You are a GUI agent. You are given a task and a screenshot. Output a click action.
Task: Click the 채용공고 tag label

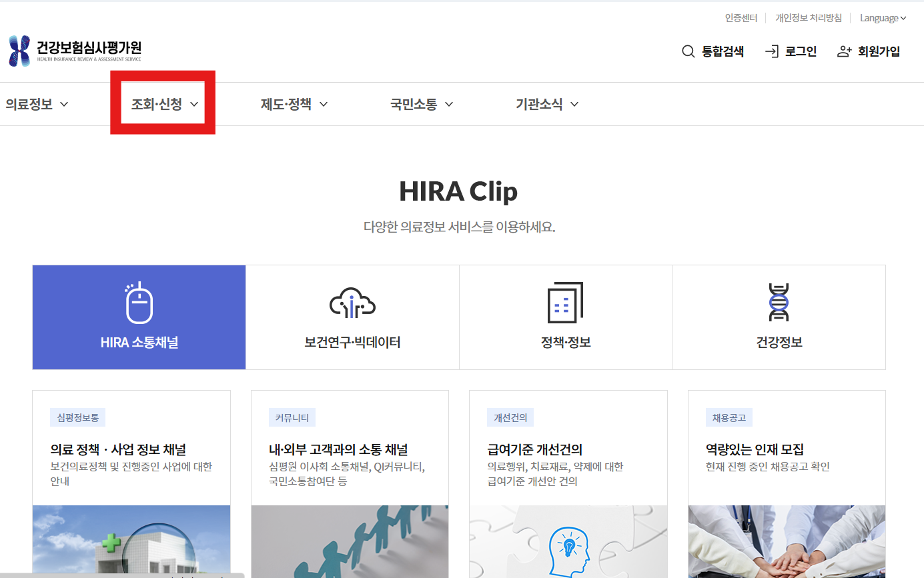[729, 418]
